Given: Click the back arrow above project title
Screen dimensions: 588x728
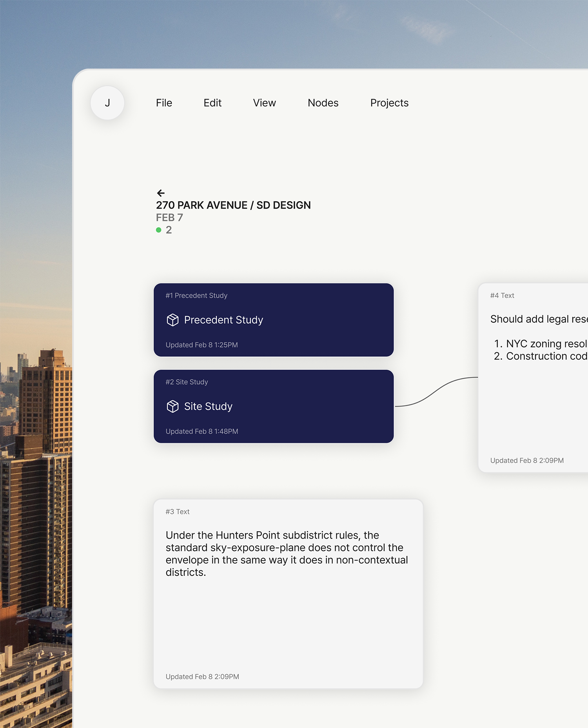Looking at the screenshot, I should pyautogui.click(x=161, y=193).
